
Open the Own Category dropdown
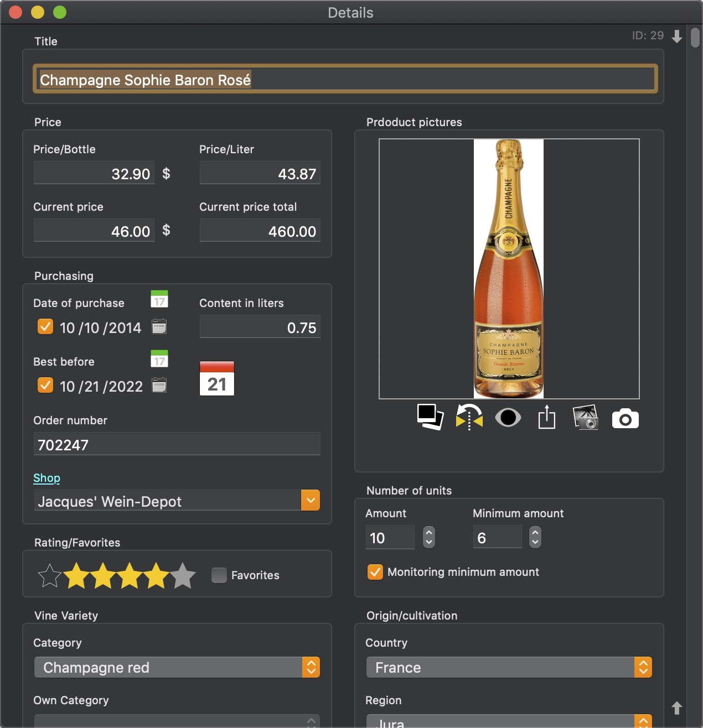[x=177, y=721]
